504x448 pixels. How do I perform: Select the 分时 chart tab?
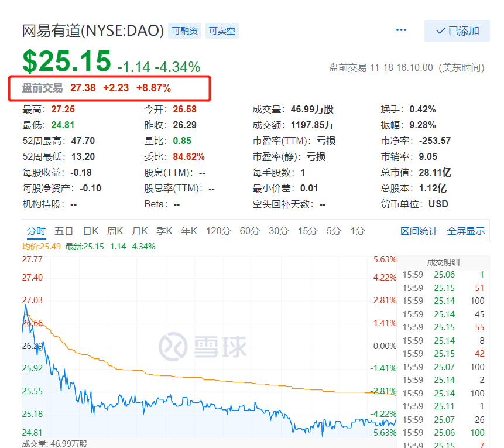point(36,231)
